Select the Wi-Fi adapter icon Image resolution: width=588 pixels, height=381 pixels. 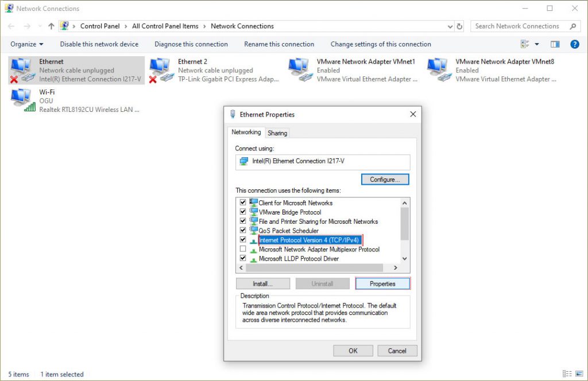[x=22, y=100]
